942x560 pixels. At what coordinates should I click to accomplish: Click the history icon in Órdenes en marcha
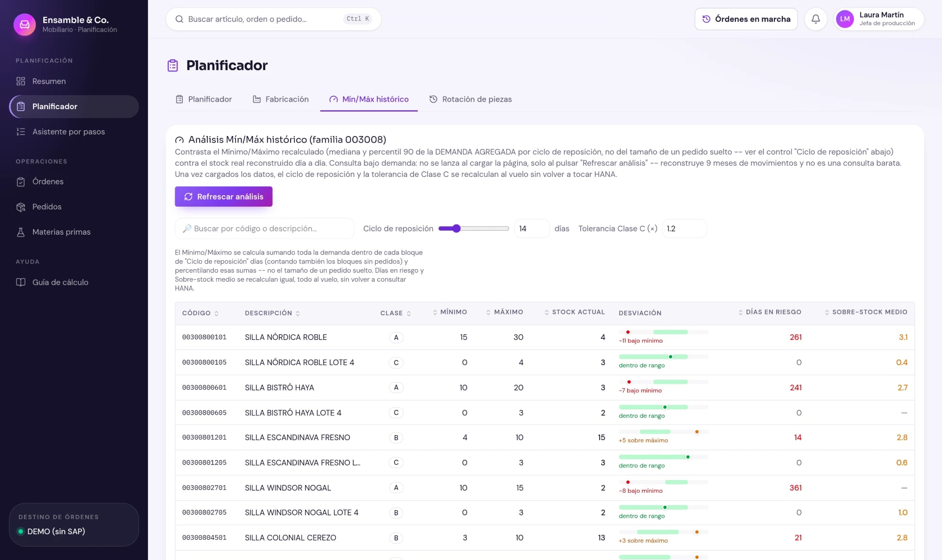tap(706, 19)
